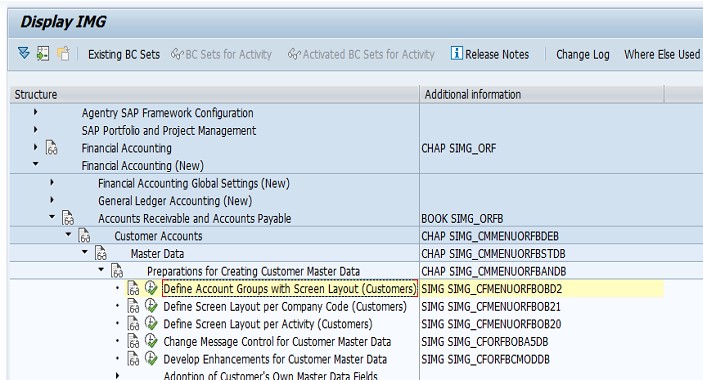Viewport: 703px width, 380px height.
Task: Open documentation for Develop Enhancements for Customer Master Data
Action: (x=134, y=358)
